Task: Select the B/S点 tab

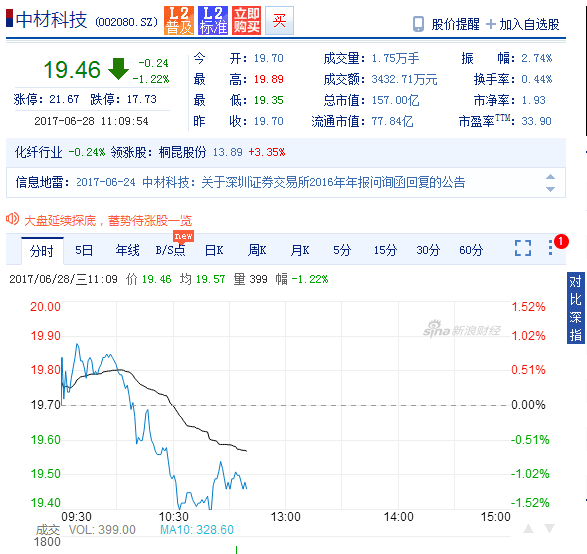Action: click(x=170, y=250)
